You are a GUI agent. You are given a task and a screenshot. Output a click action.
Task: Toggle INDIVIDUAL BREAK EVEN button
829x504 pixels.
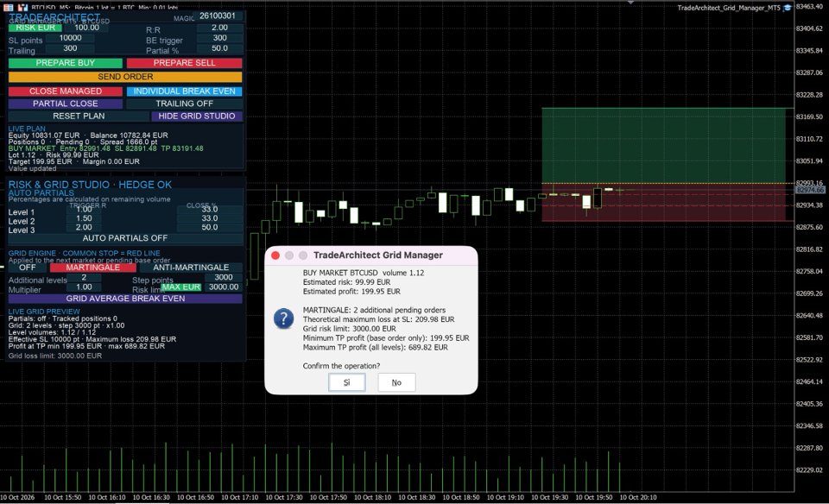click(184, 91)
